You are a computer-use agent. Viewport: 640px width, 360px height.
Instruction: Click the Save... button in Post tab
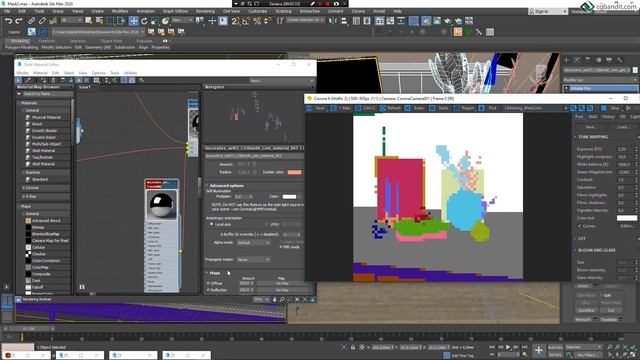(x=590, y=127)
